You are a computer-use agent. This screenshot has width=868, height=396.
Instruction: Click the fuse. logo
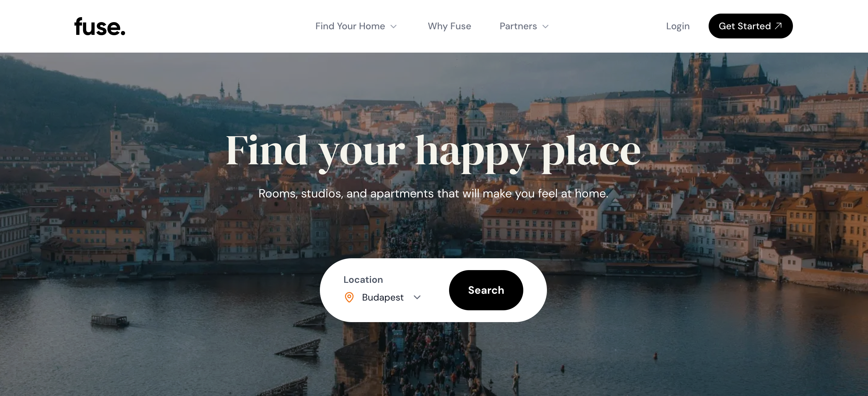click(x=100, y=27)
